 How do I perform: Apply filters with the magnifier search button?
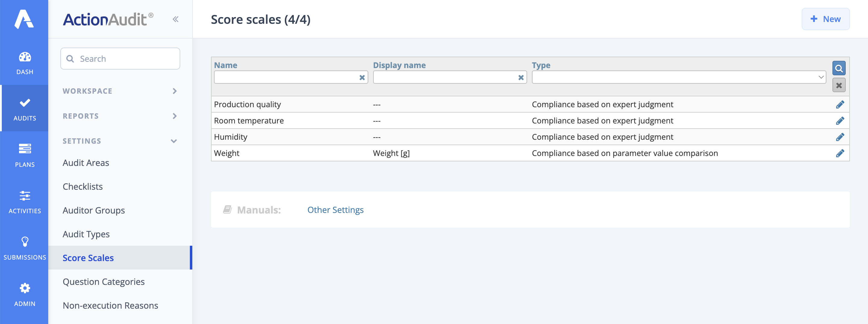point(839,69)
